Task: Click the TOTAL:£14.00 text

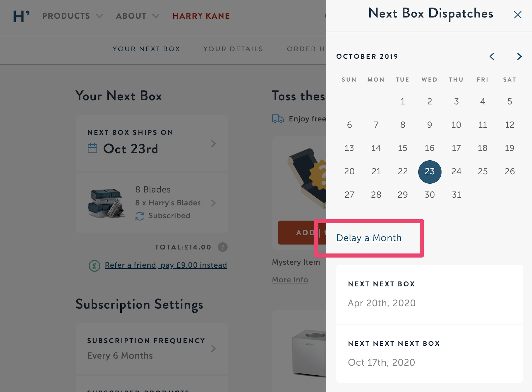Action: coord(183,247)
